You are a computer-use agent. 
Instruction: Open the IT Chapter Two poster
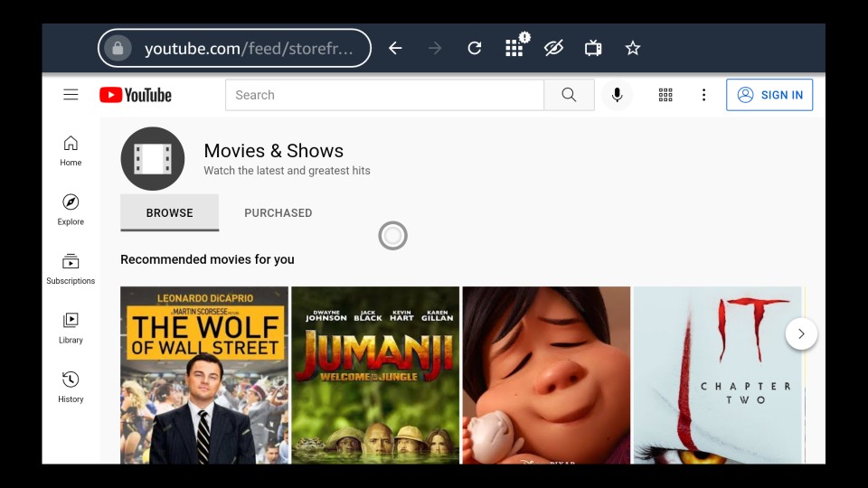click(718, 375)
